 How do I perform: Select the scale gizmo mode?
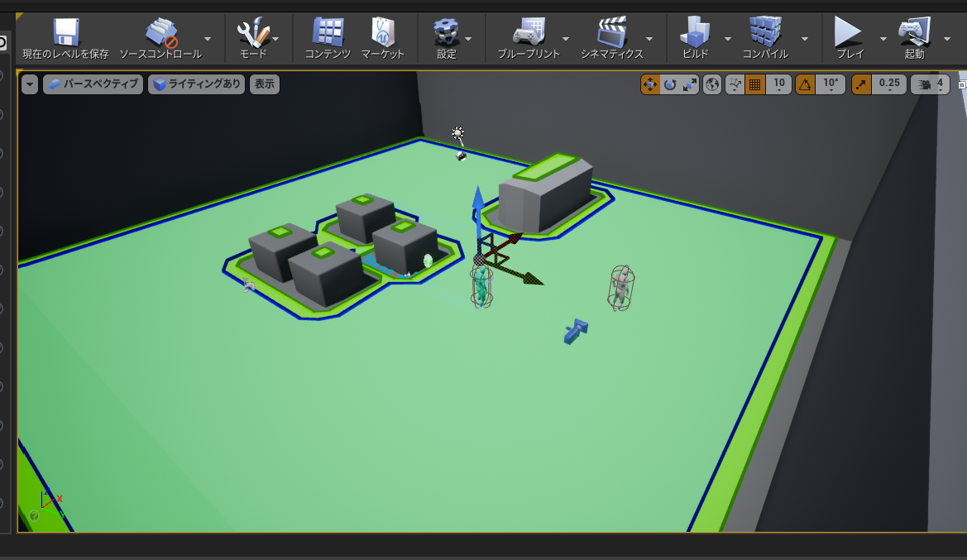point(690,84)
